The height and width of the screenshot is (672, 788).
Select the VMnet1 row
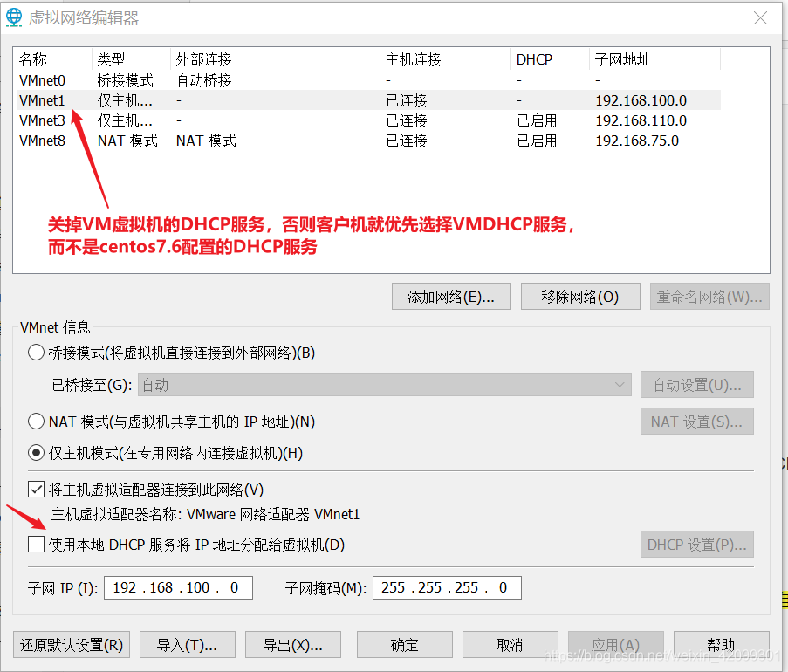point(369,100)
